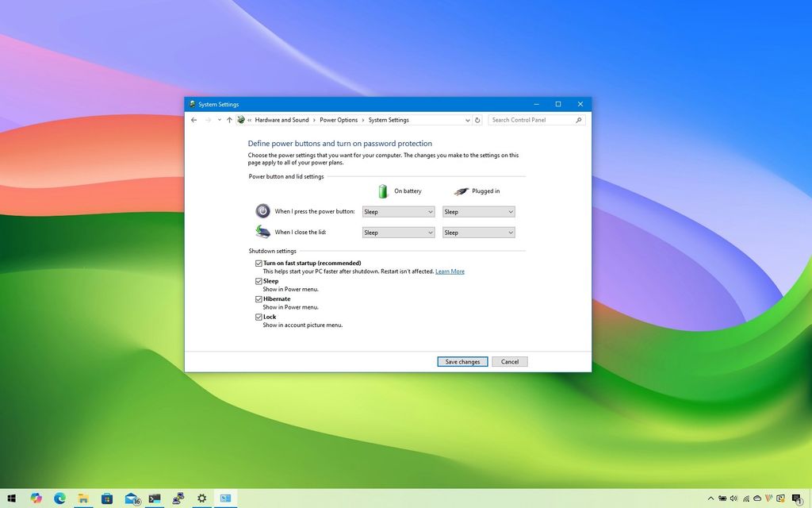This screenshot has height=508, width=812.
Task: Click the laptop lid icon next to close lid
Action: pyautogui.click(x=263, y=231)
